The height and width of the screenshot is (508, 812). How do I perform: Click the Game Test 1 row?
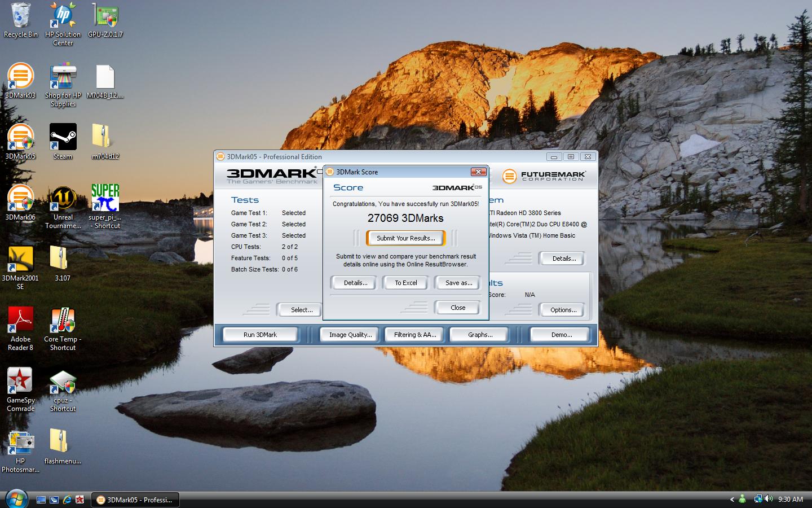coord(268,213)
